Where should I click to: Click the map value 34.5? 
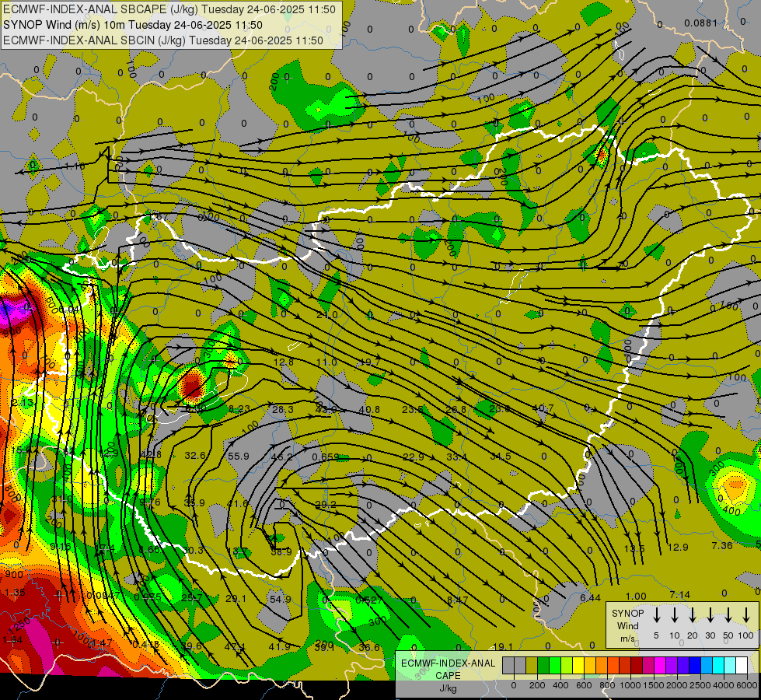click(x=501, y=456)
